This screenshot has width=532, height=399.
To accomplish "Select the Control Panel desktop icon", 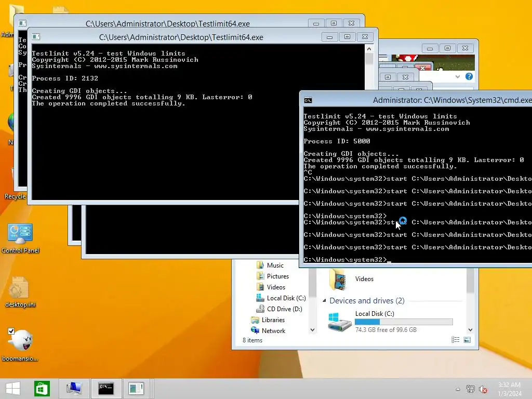I will coord(20,238).
